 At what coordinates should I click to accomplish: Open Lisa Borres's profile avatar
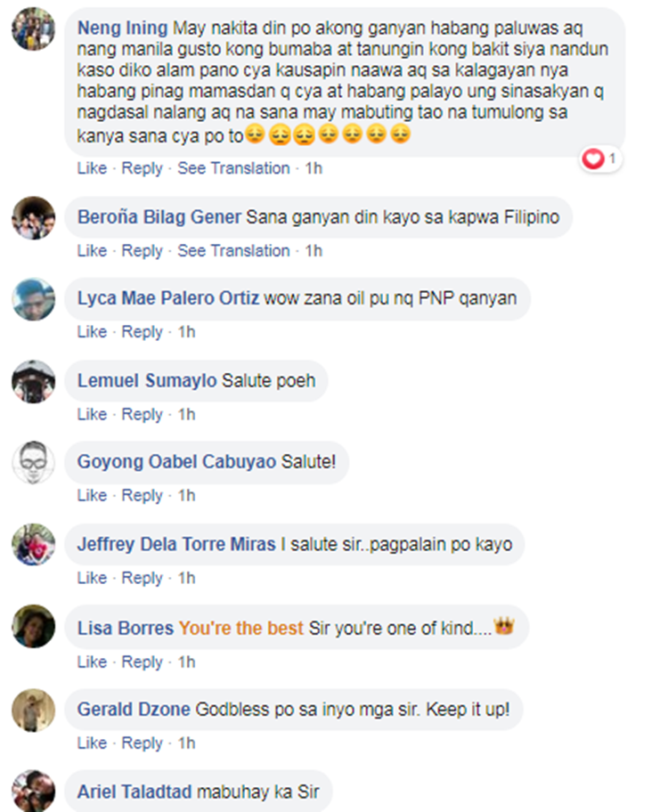point(33,626)
